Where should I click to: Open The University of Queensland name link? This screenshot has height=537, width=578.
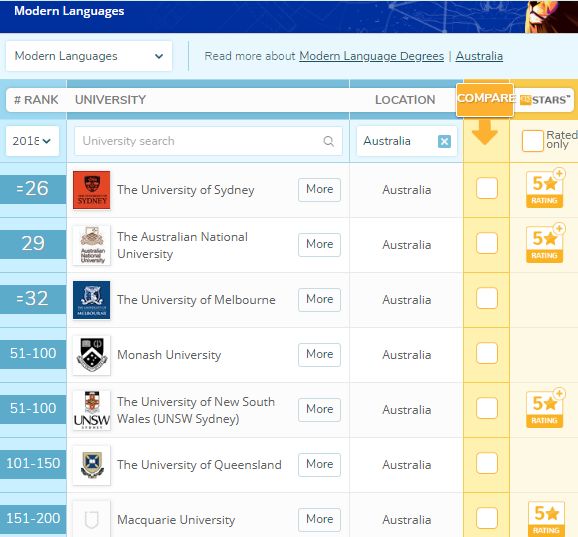[x=199, y=464]
